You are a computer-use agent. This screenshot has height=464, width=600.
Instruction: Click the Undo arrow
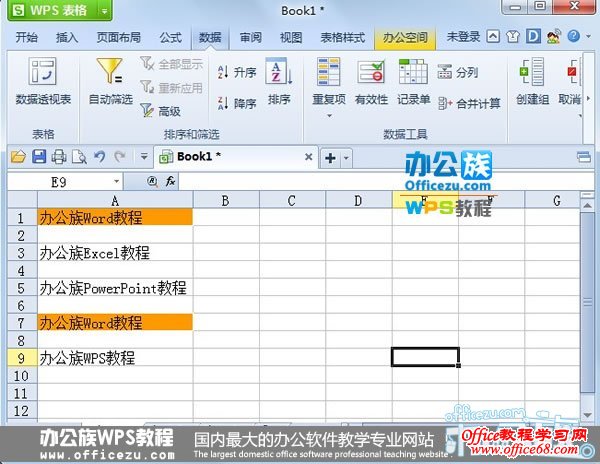[99, 157]
